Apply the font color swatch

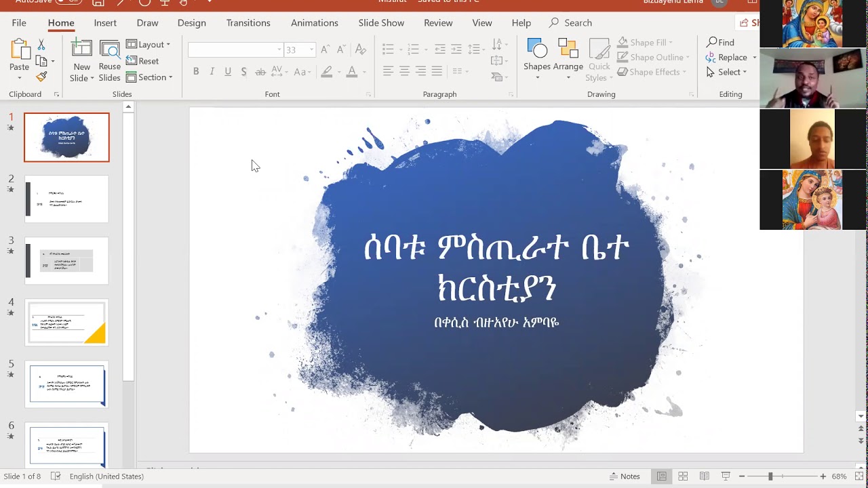coord(352,72)
